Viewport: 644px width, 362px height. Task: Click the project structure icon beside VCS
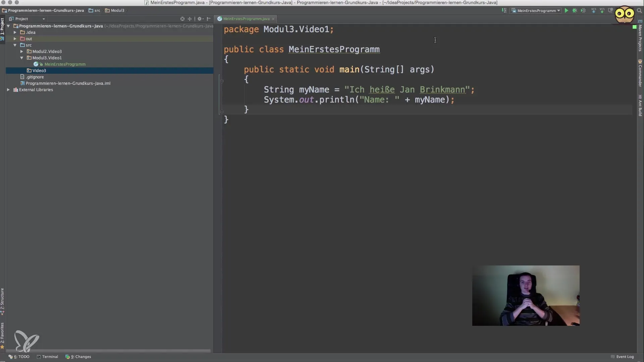click(x=611, y=11)
